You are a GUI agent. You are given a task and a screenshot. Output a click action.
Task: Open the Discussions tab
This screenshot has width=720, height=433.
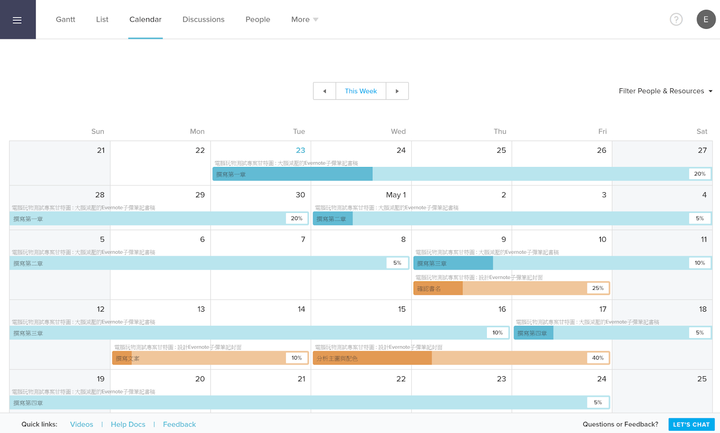203,19
